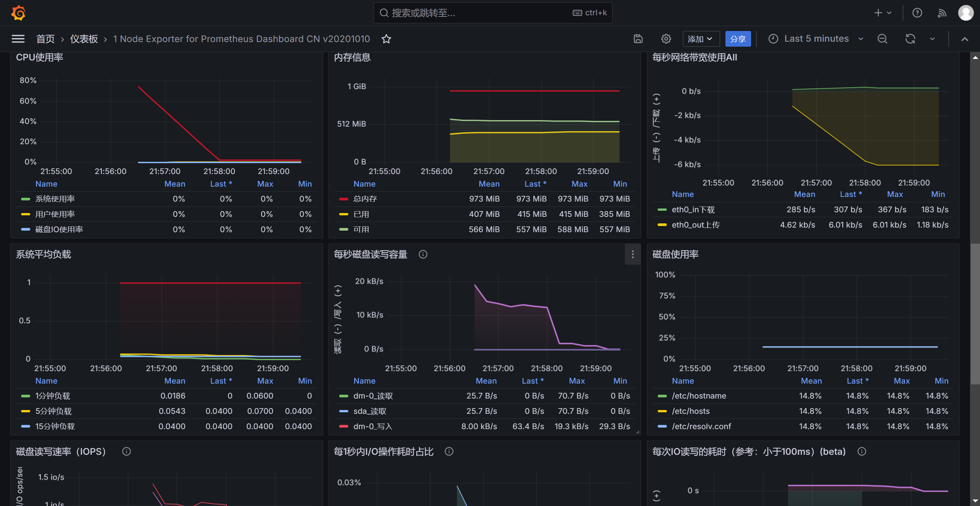Star this dashboard as favorite

click(x=386, y=39)
